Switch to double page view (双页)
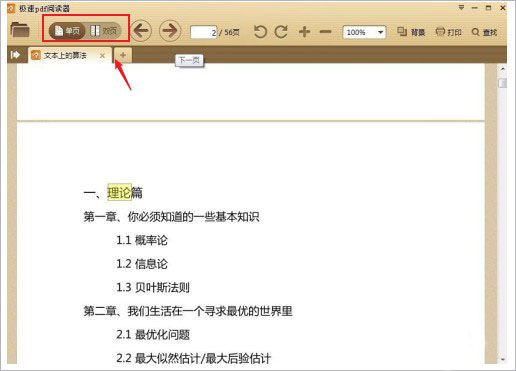This screenshot has width=516, height=371. point(104,31)
